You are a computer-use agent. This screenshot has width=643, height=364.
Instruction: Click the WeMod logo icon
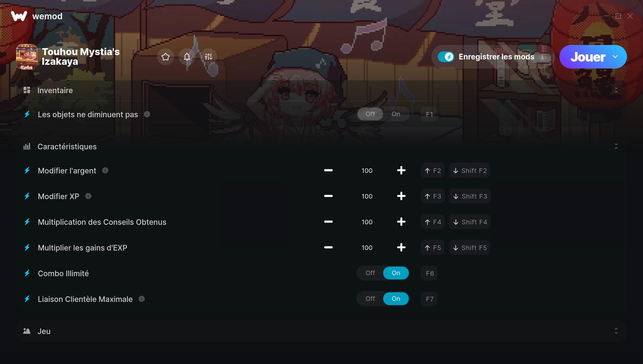coord(19,16)
